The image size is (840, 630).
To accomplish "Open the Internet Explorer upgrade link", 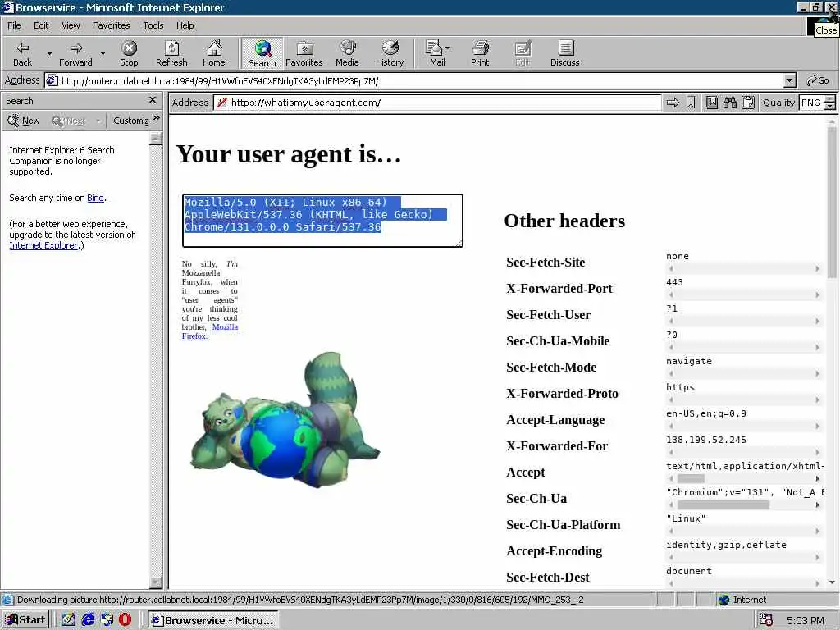I will (43, 245).
